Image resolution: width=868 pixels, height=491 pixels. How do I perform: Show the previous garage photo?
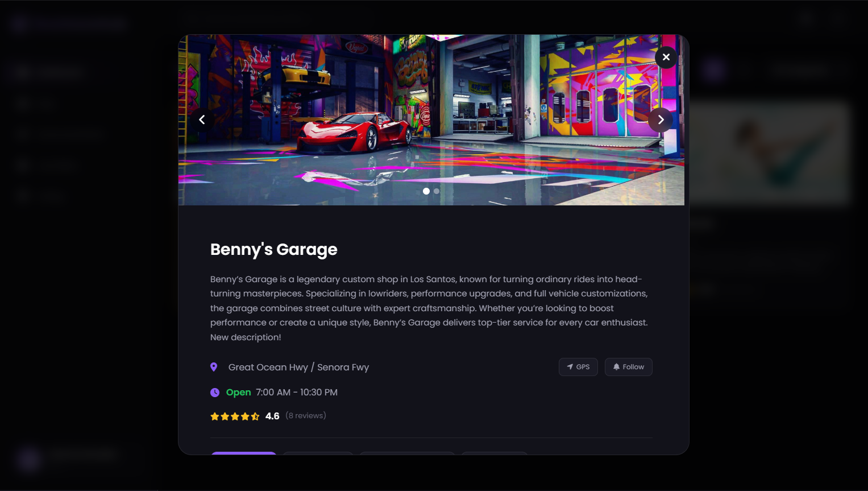[x=202, y=119]
